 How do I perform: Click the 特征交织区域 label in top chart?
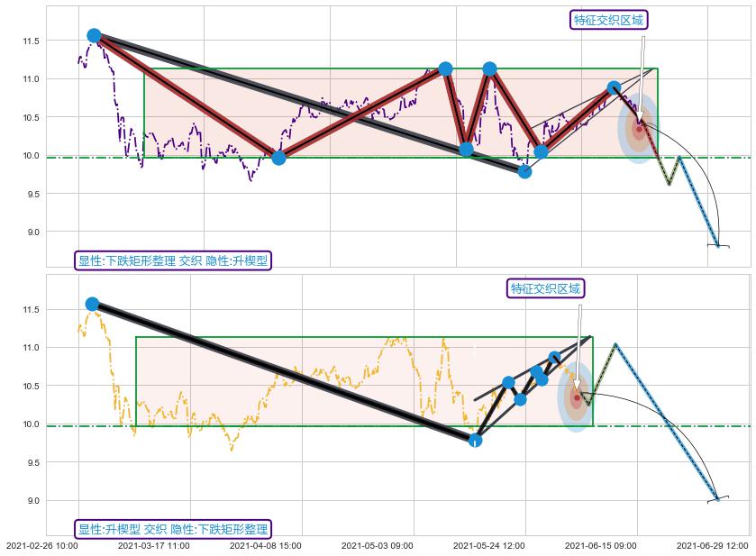pos(610,20)
